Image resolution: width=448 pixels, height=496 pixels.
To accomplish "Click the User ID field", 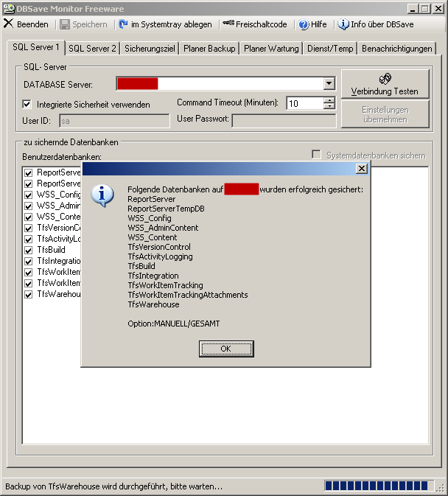I will (114, 121).
